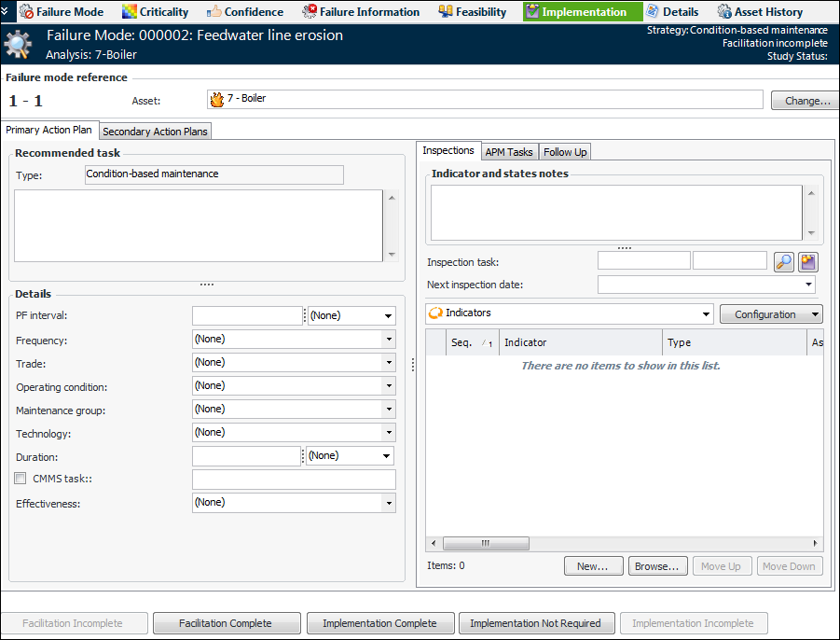The width and height of the screenshot is (840, 640).
Task: Click the Asset History icon
Action: [724, 12]
